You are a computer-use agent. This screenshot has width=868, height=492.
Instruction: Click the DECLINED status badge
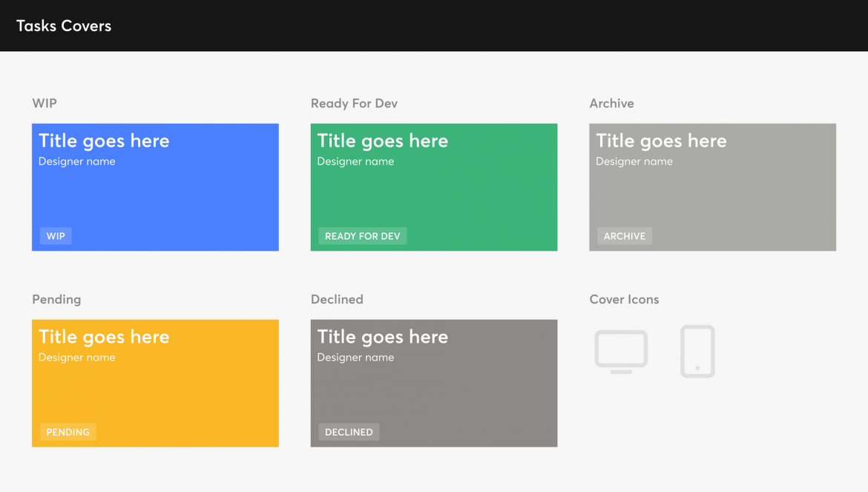(349, 431)
